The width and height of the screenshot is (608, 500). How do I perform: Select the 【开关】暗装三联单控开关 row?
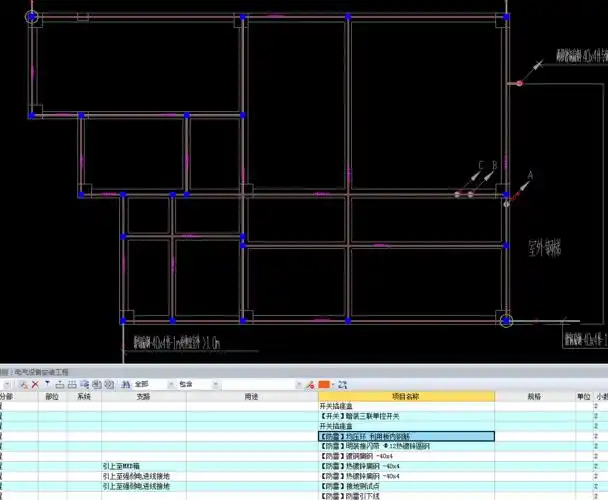tap(406, 416)
